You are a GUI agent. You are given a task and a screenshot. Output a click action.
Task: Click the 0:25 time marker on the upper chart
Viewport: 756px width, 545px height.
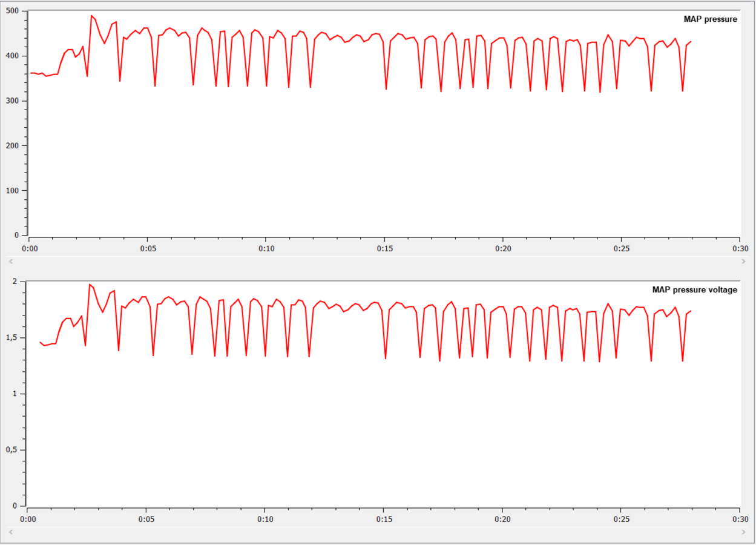coord(622,248)
